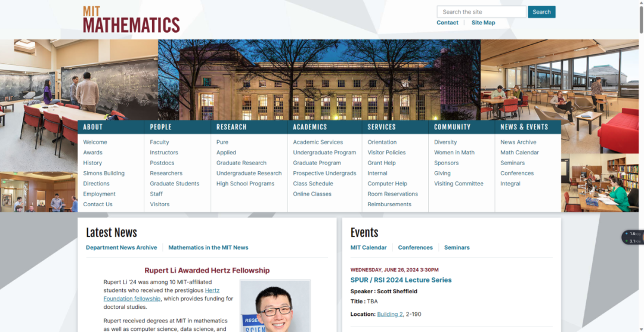Open Department News Archive link
This screenshot has width=644, height=332.
[121, 247]
